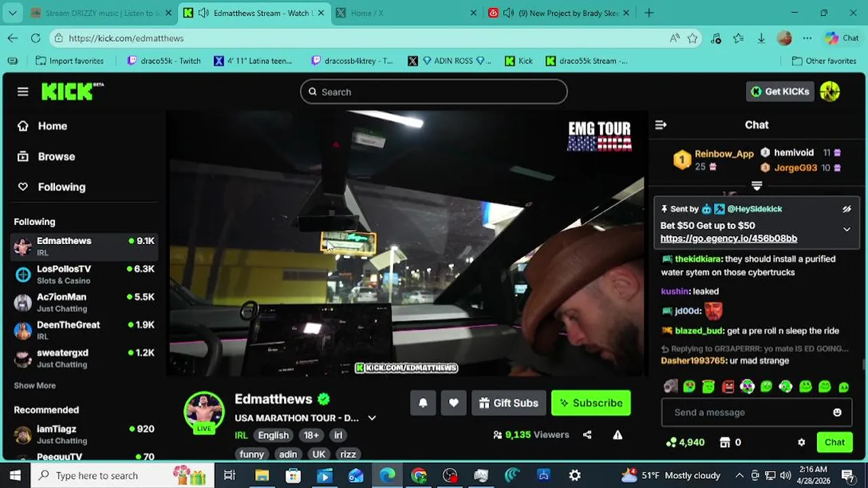Click the Reinbow_App top gifter name
868x488 pixels.
coord(724,154)
